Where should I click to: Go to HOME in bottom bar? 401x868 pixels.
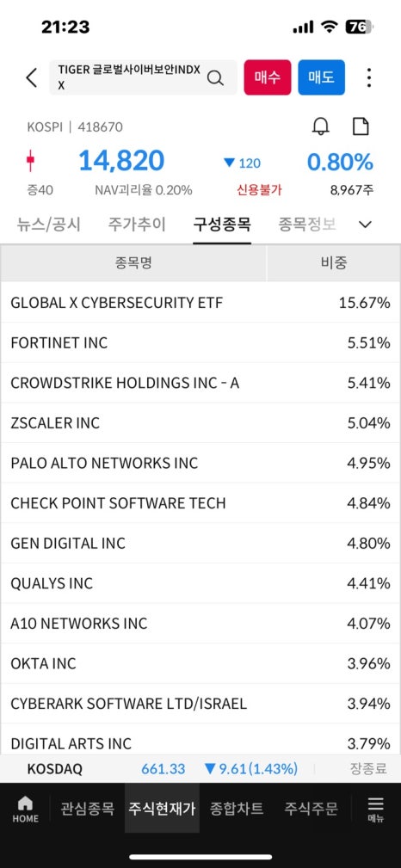click(x=26, y=810)
